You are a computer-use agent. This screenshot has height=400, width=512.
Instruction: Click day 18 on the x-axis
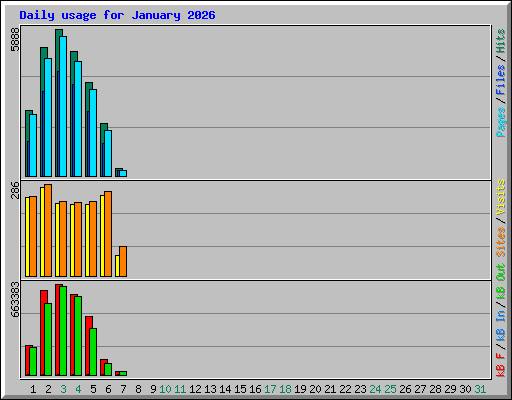tap(285, 389)
